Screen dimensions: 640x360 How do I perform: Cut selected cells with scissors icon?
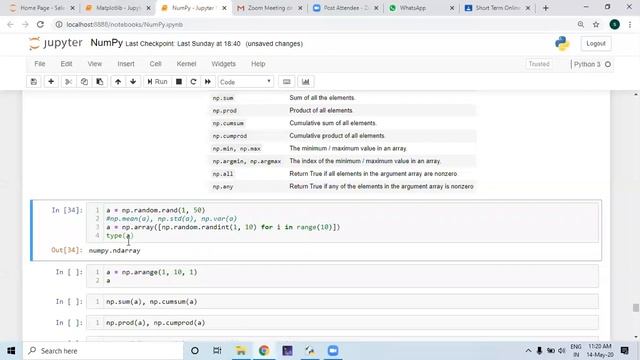pos(68,82)
